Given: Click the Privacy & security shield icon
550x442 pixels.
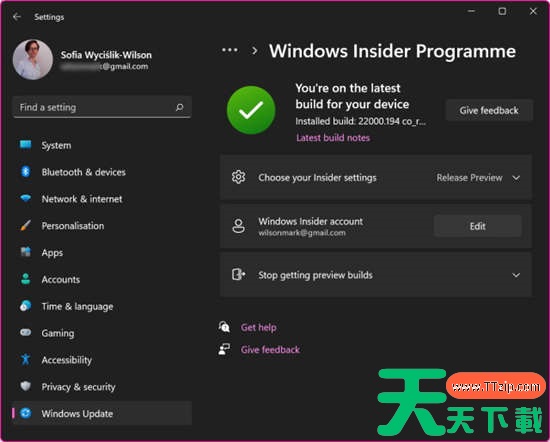Looking at the screenshot, I should tap(25, 386).
